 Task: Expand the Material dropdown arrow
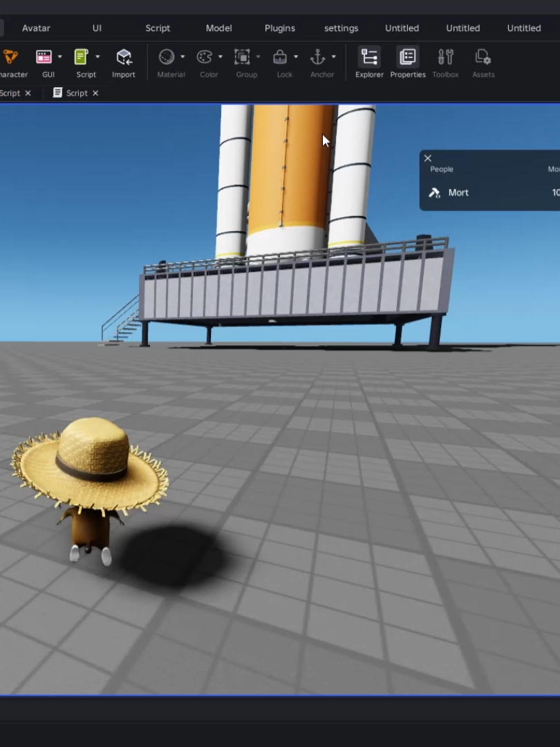(183, 57)
